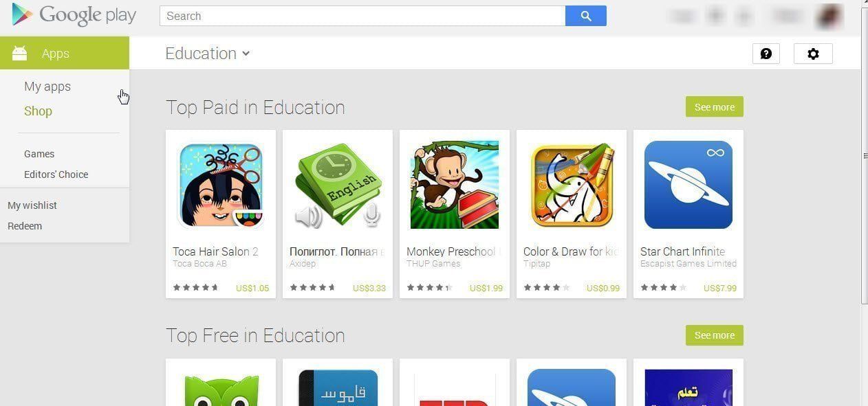Click the Google Play logo
Image resolution: width=868 pixels, height=406 pixels.
click(x=74, y=15)
